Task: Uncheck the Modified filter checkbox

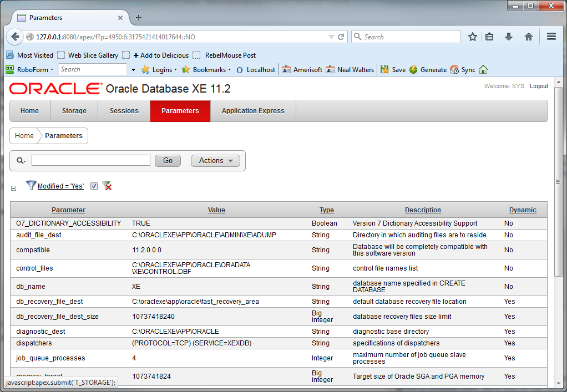Action: tap(94, 186)
